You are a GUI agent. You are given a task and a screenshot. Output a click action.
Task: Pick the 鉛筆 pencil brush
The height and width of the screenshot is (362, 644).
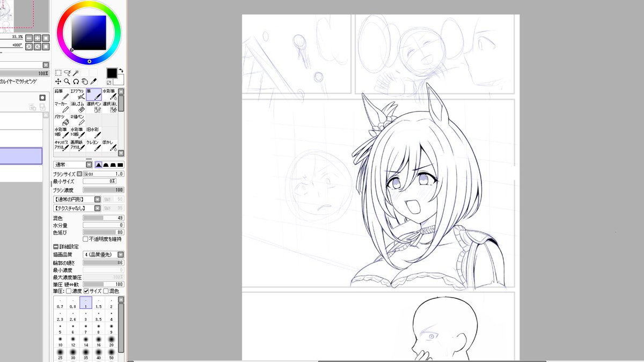[x=61, y=95]
